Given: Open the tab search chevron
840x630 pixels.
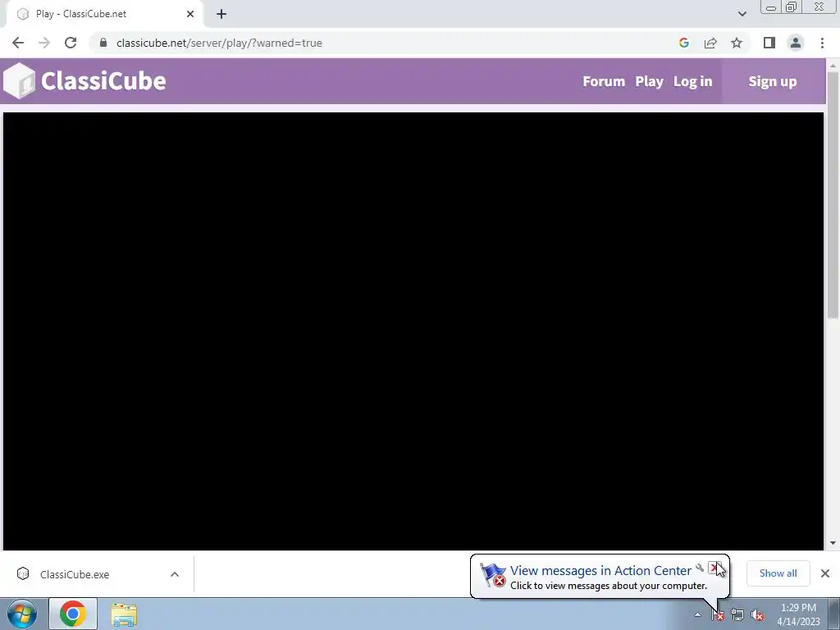Looking at the screenshot, I should [742, 14].
